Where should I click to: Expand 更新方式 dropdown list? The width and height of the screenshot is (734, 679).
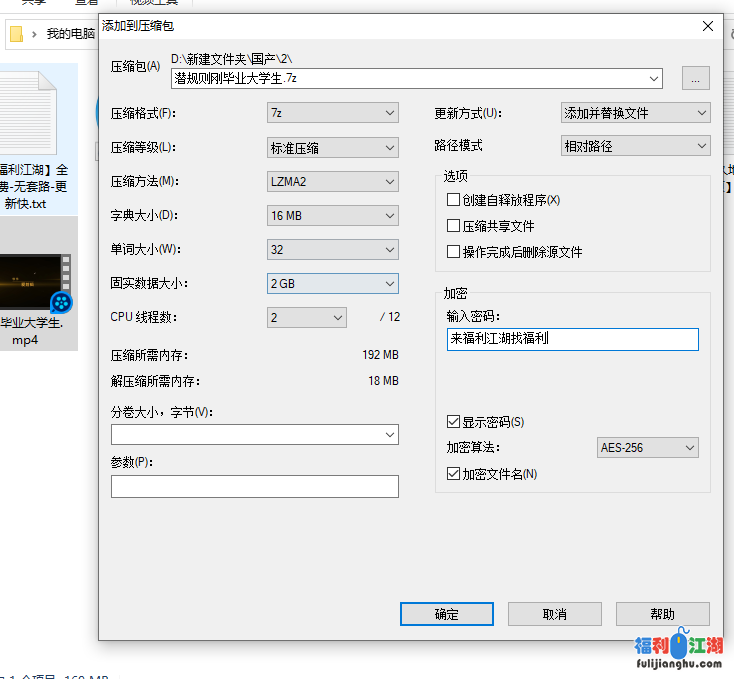[x=636, y=114]
